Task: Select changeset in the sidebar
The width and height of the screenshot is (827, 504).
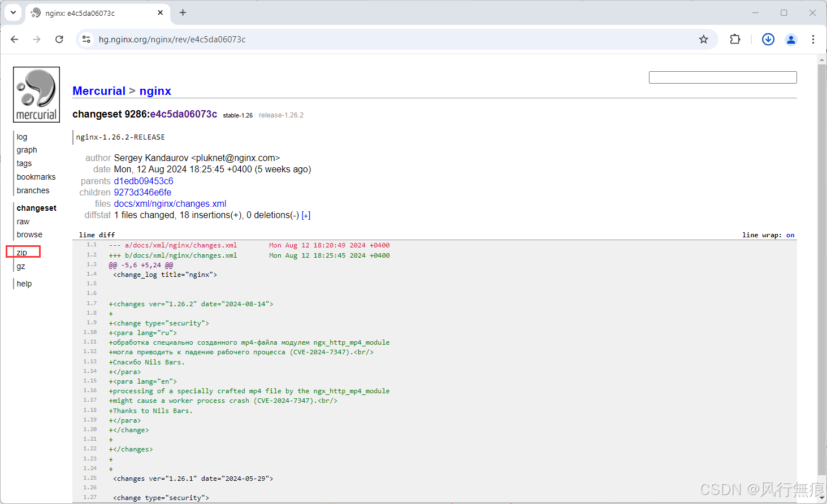Action: coord(37,208)
